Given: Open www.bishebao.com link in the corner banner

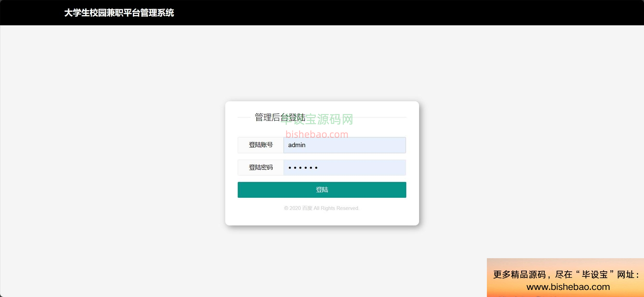Looking at the screenshot, I should tap(568, 287).
